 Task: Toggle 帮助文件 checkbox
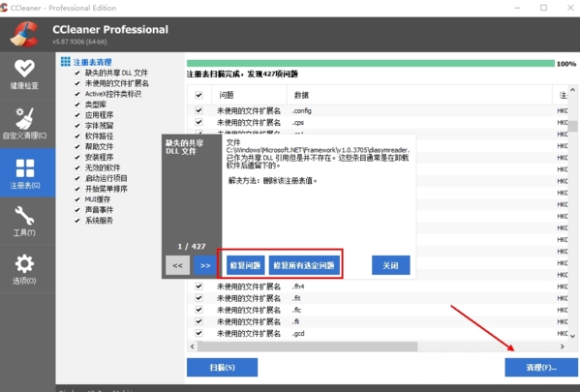pyautogui.click(x=77, y=147)
